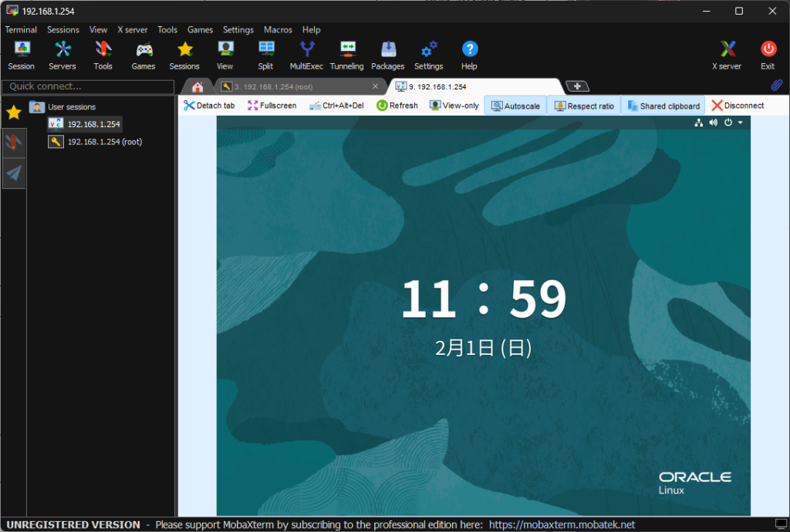The height and width of the screenshot is (532, 790).
Task: Toggle Autoscale for the VNC view
Action: click(515, 106)
